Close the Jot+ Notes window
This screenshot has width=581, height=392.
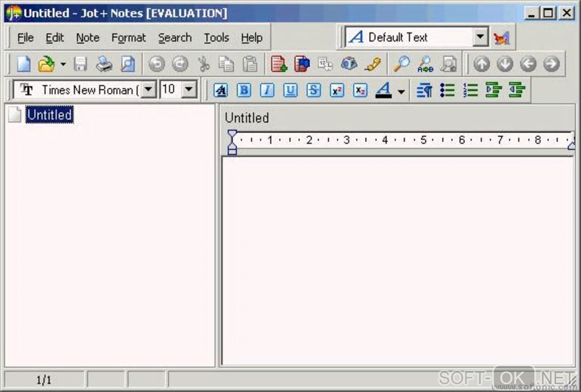tap(567, 13)
